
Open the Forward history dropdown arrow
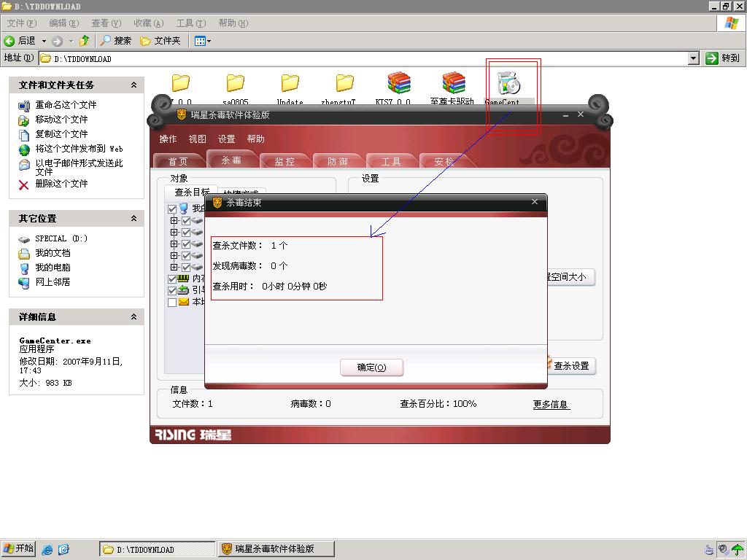(x=71, y=41)
